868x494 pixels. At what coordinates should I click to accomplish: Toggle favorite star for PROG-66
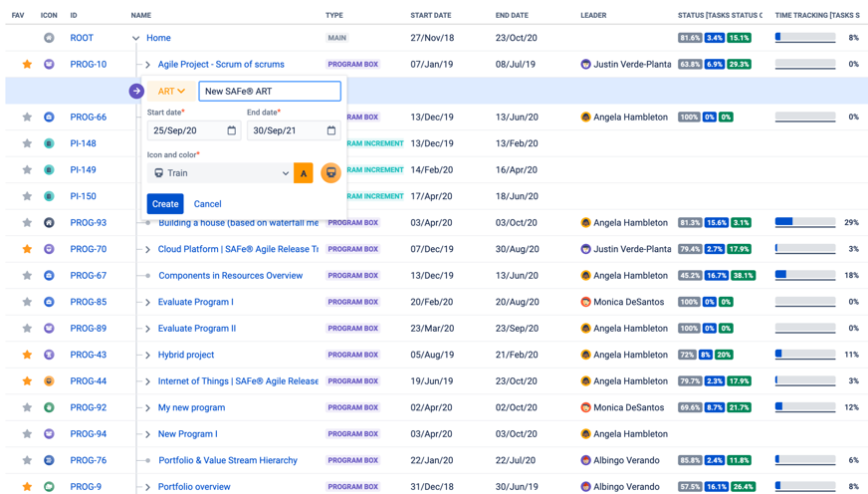click(27, 118)
